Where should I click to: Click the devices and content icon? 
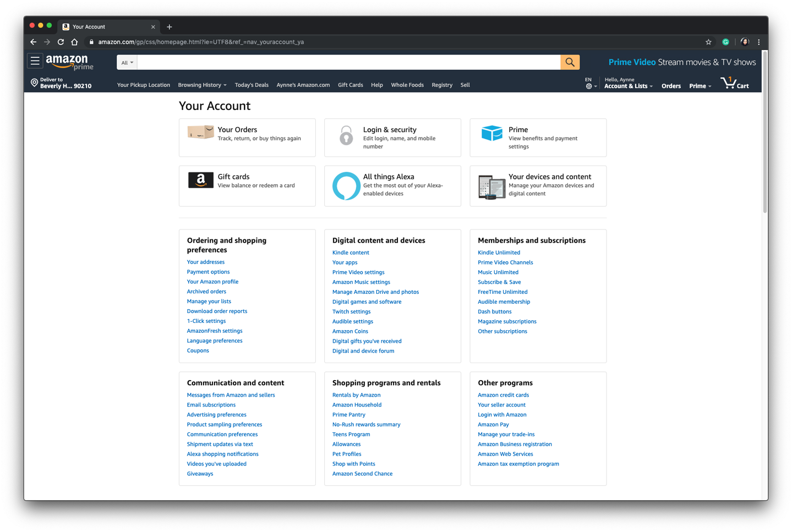tap(491, 187)
